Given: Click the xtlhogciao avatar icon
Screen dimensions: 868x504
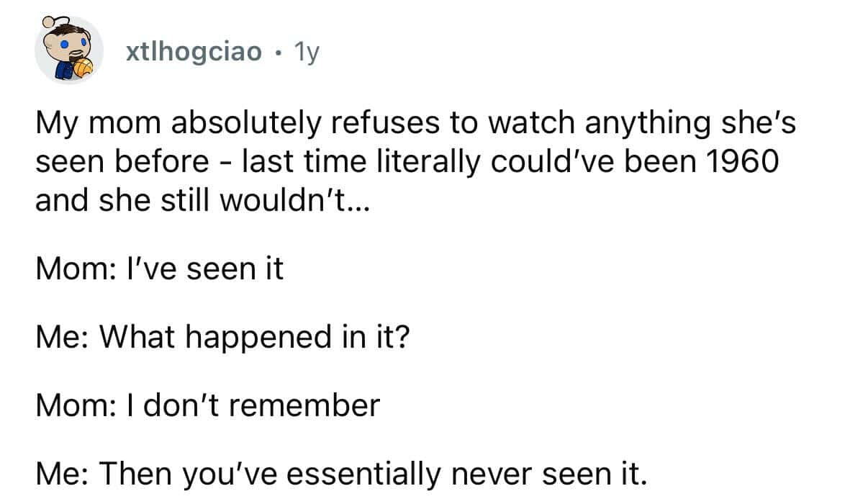Looking at the screenshot, I should (69, 50).
